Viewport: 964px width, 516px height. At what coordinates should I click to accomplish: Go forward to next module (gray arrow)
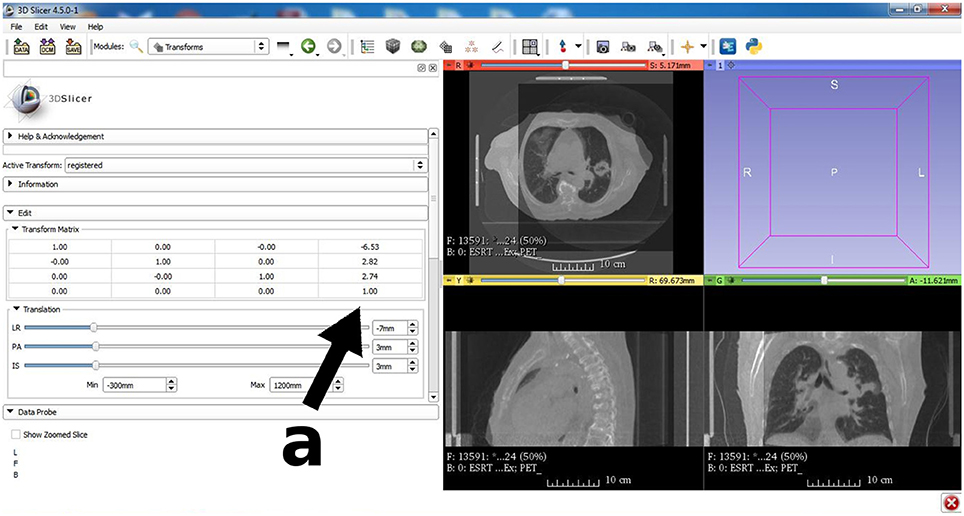tap(334, 46)
